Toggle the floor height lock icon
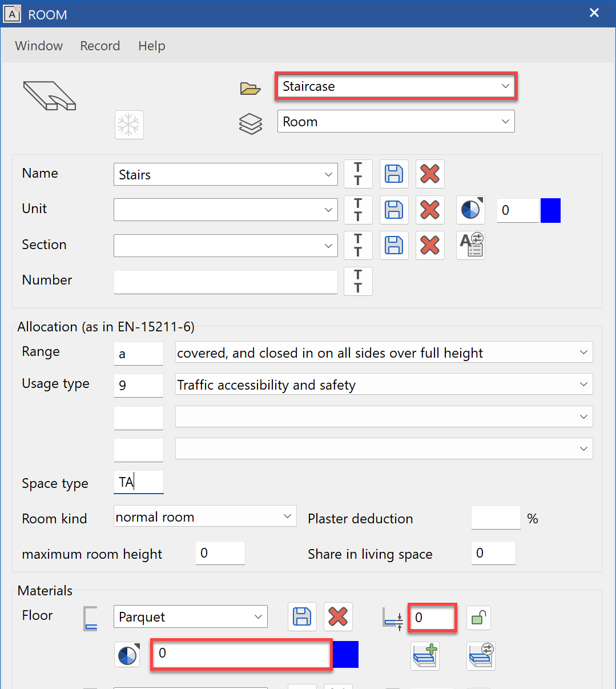The width and height of the screenshot is (616, 689). (478, 618)
